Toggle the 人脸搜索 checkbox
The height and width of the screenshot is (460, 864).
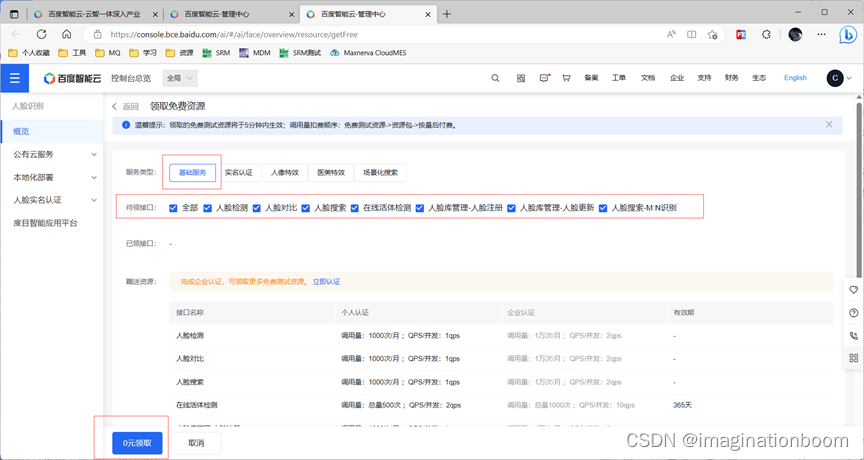[305, 208]
